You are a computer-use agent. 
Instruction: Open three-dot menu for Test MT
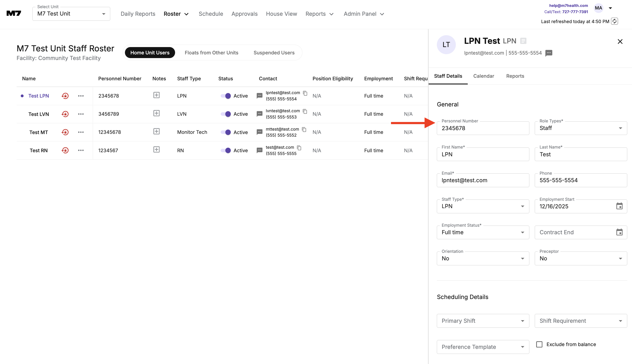[x=81, y=132]
